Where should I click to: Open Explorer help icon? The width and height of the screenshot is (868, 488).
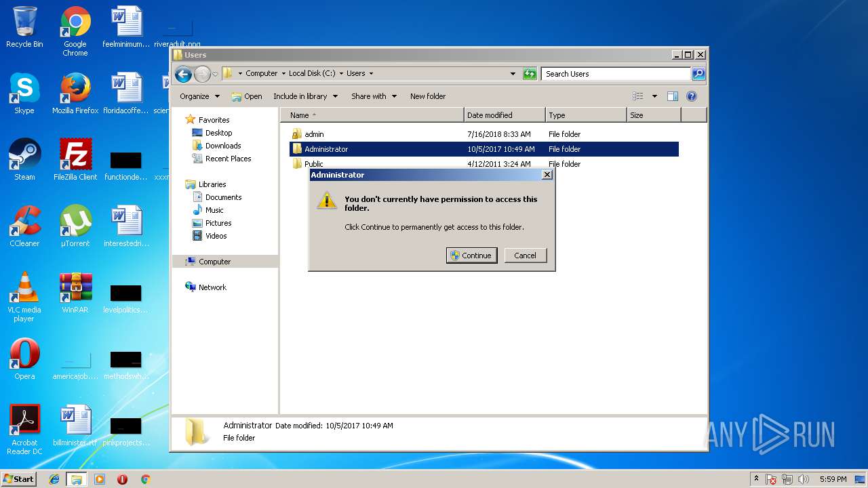pyautogui.click(x=692, y=96)
